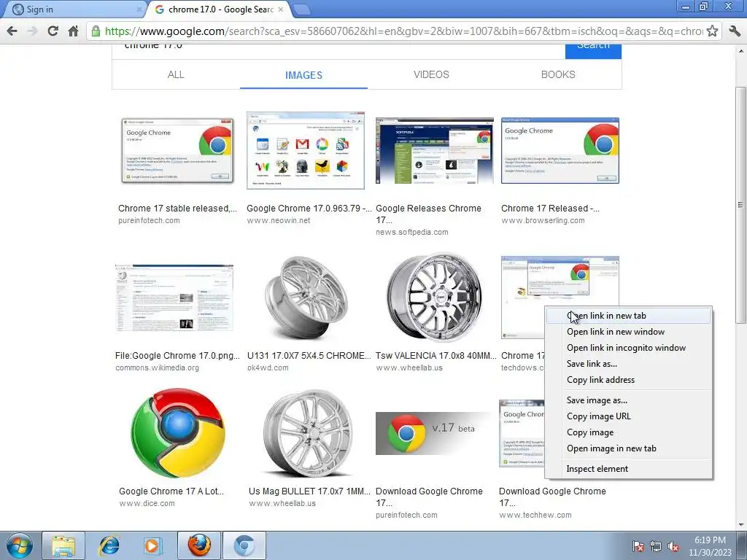This screenshot has width=747, height=560.
Task: Choose Open image in new tab
Action: tap(628, 448)
